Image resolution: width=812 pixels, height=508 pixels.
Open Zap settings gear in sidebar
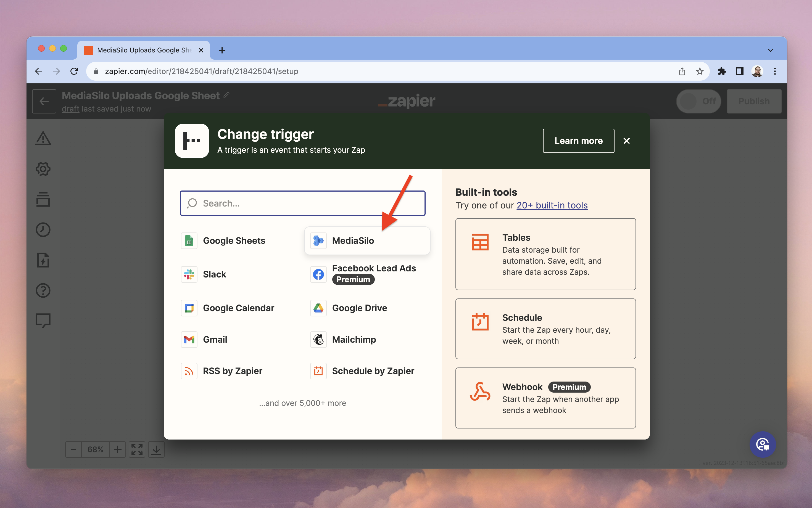43,169
